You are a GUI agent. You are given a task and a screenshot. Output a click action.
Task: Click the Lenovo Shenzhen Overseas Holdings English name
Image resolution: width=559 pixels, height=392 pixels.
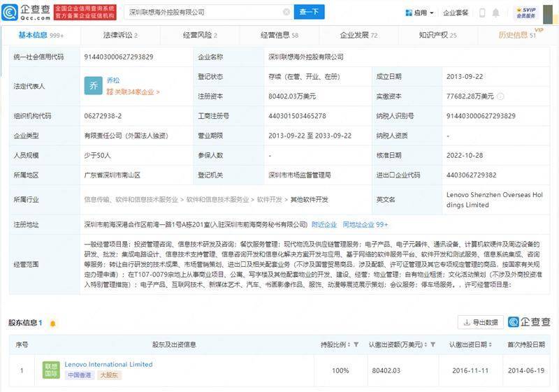[x=495, y=200]
